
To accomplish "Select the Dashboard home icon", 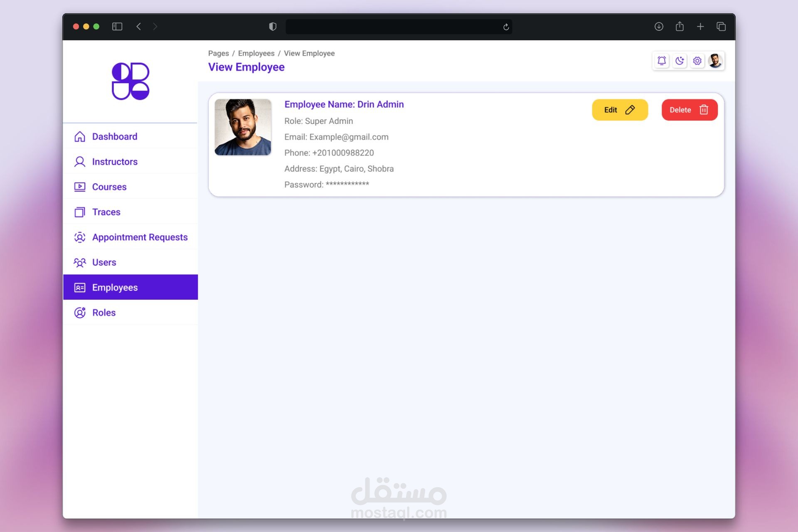I will (79, 136).
